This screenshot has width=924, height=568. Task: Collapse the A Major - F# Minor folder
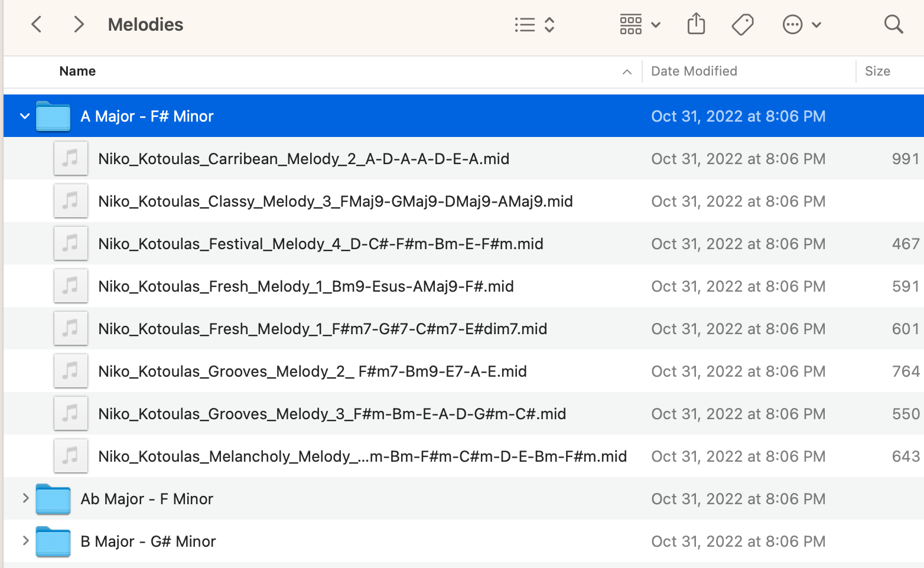click(25, 116)
